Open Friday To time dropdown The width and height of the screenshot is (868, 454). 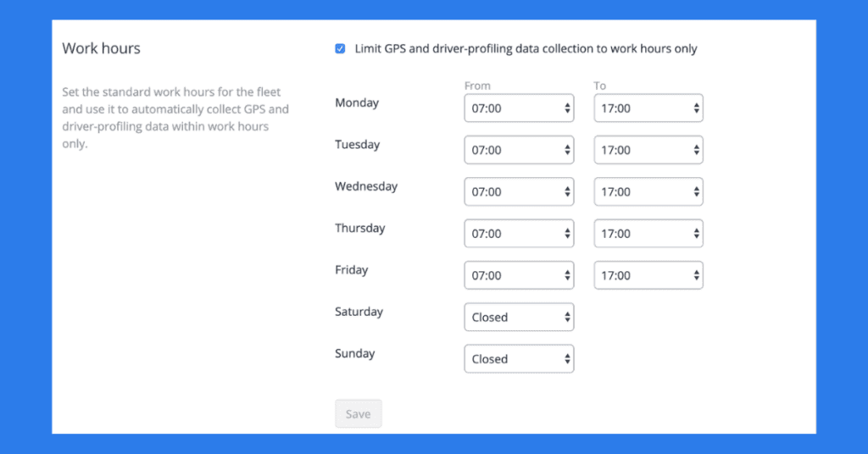(x=648, y=275)
